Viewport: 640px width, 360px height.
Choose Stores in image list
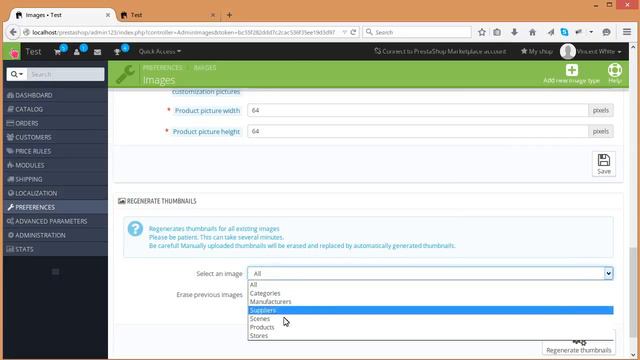click(431, 336)
